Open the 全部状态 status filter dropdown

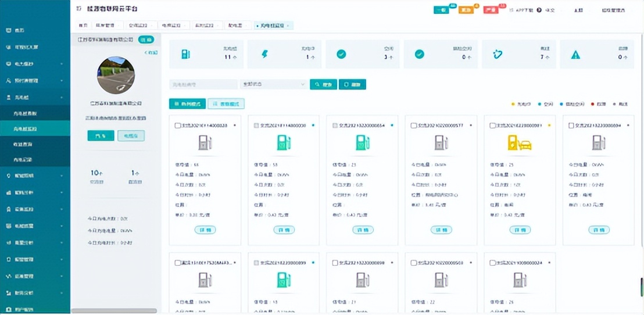tap(273, 84)
